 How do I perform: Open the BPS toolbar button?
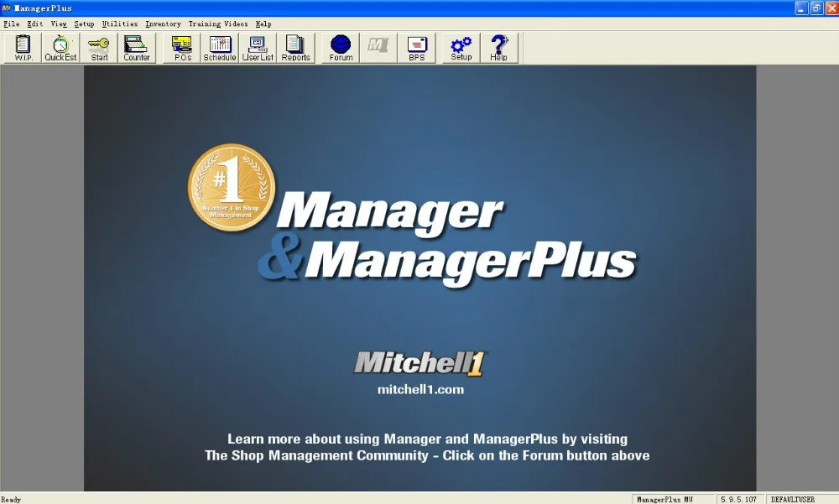416,48
